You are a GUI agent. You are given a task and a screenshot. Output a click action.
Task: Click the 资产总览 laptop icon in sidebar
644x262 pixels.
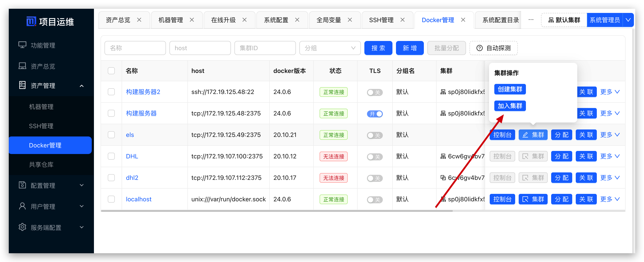[22, 66]
